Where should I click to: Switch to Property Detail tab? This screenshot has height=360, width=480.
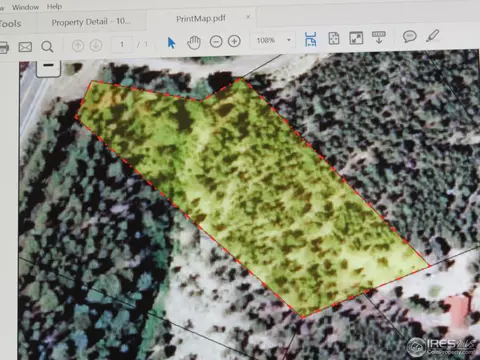pyautogui.click(x=91, y=22)
